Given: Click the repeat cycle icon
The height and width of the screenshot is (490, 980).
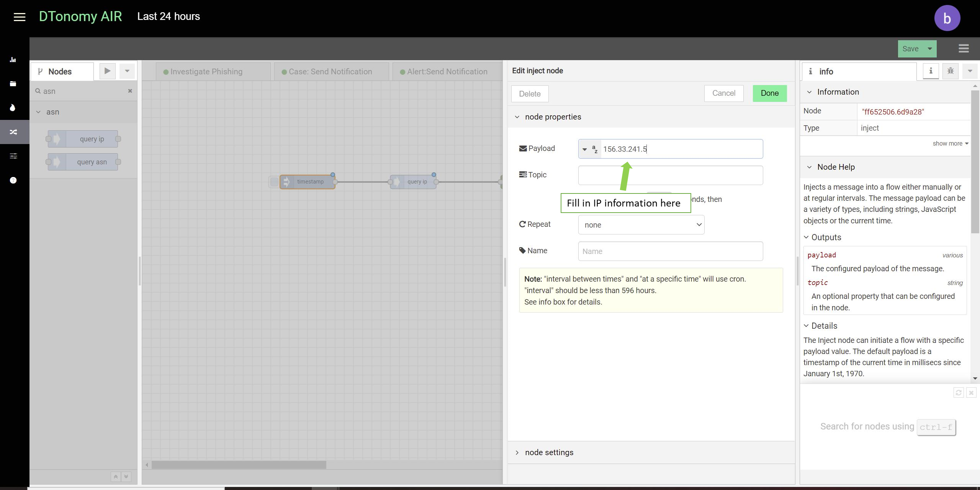Looking at the screenshot, I should point(522,224).
